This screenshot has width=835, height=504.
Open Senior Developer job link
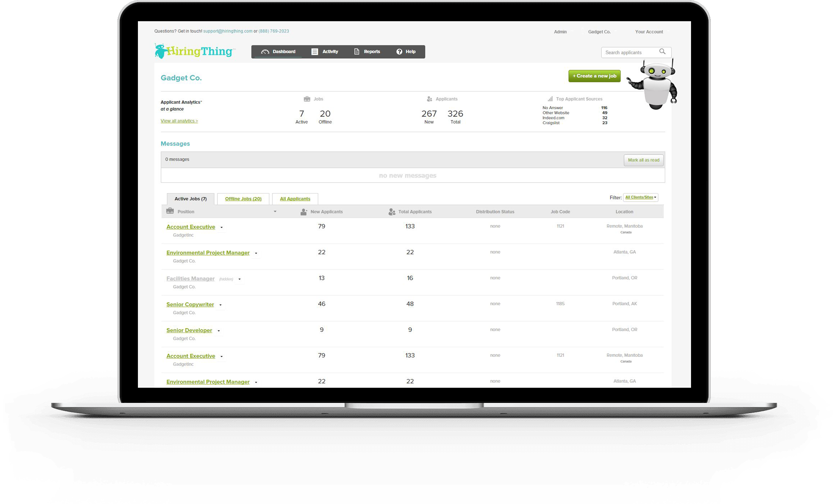pyautogui.click(x=189, y=330)
